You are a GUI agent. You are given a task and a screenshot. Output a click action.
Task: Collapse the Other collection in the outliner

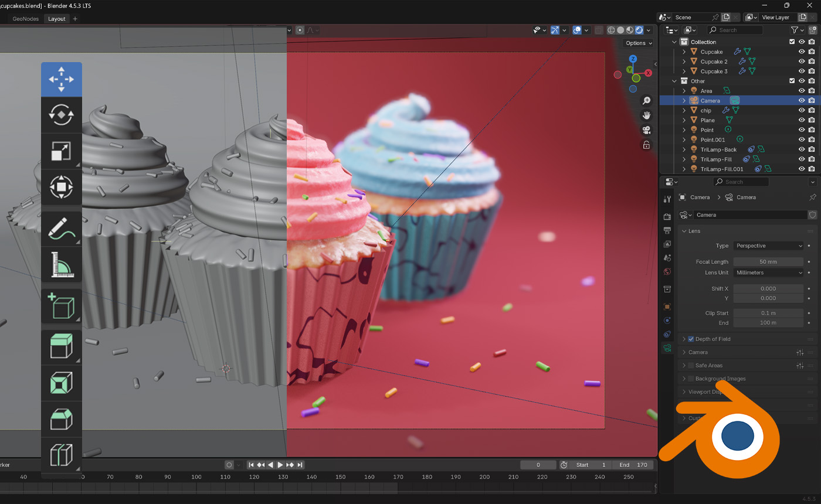tap(673, 81)
